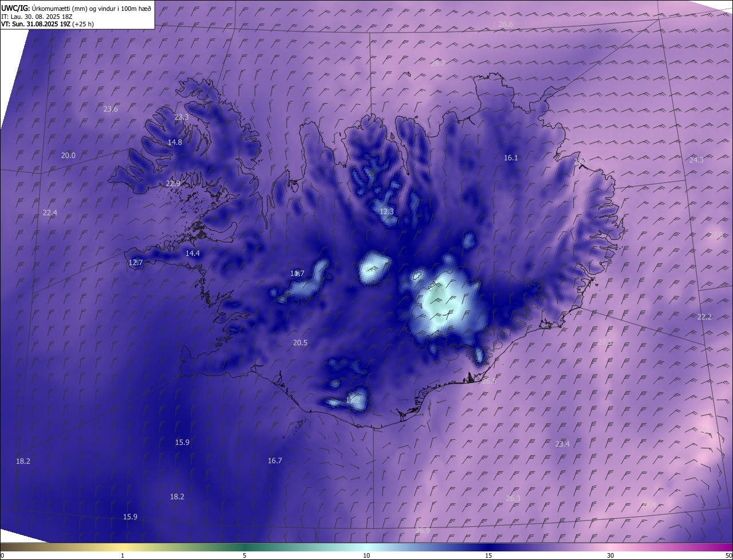Click the 12.3 value label

pyautogui.click(x=387, y=211)
